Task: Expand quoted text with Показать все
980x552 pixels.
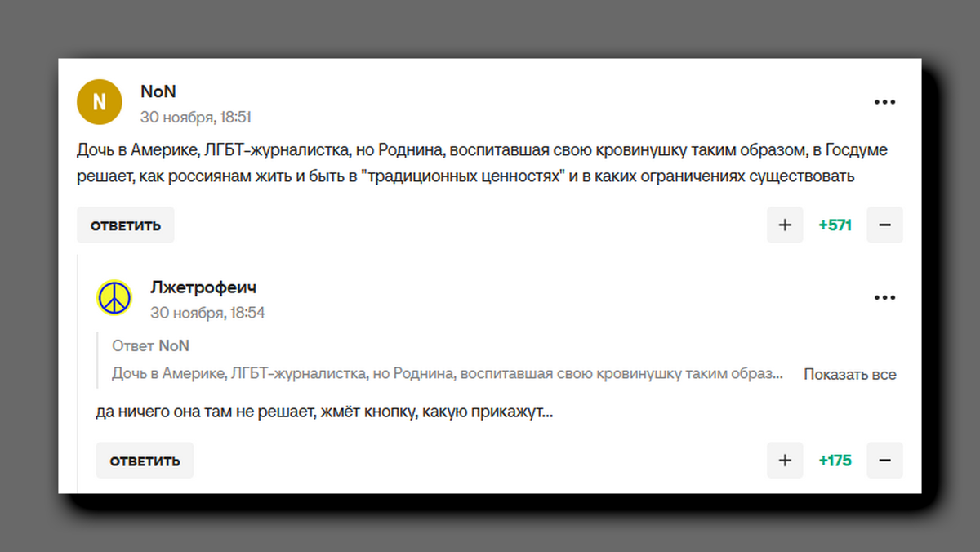Action: 849,375
